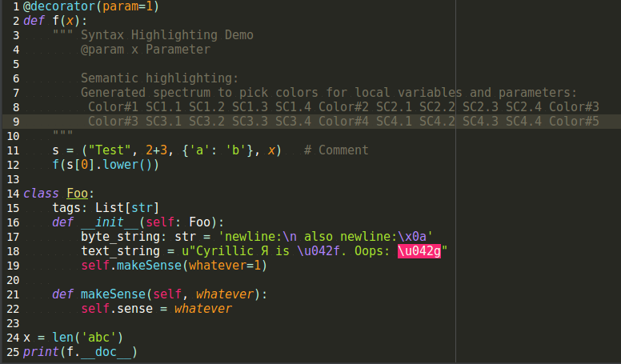Click 'Syntax Highlighting Demo' docstring text
Screen dimensions: 621x364
click(x=167, y=35)
